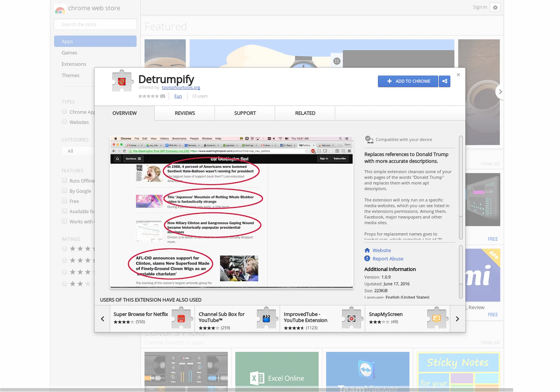Open the settings gear next to Sign in
The width and height of the screenshot is (560, 392).
click(495, 7)
